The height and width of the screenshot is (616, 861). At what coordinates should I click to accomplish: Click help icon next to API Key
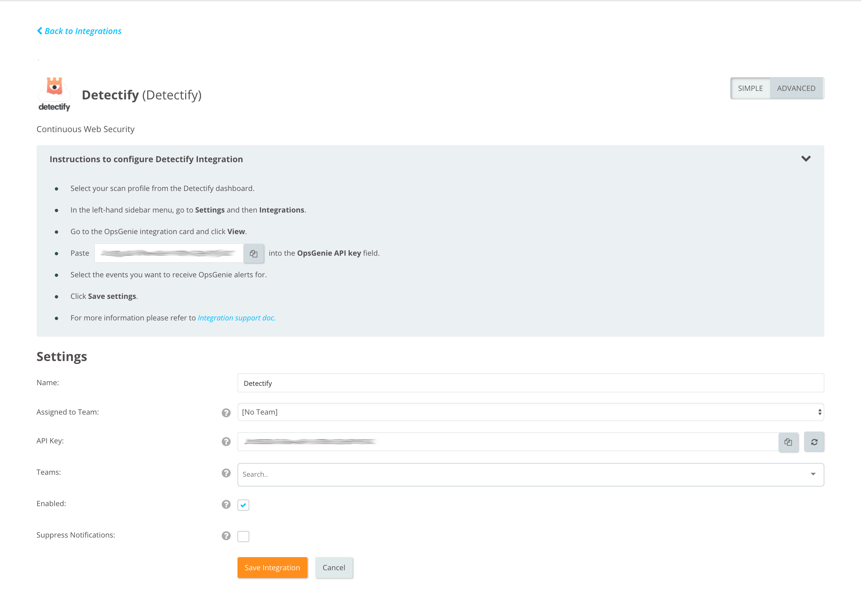coord(226,441)
